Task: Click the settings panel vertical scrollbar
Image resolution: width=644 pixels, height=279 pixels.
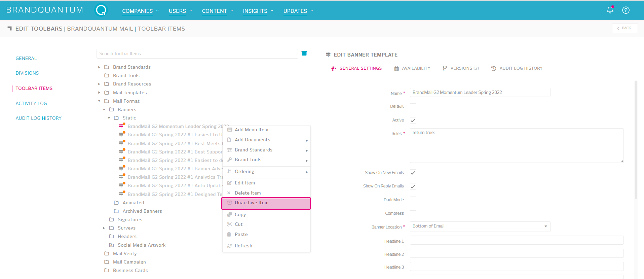Action: [636, 140]
